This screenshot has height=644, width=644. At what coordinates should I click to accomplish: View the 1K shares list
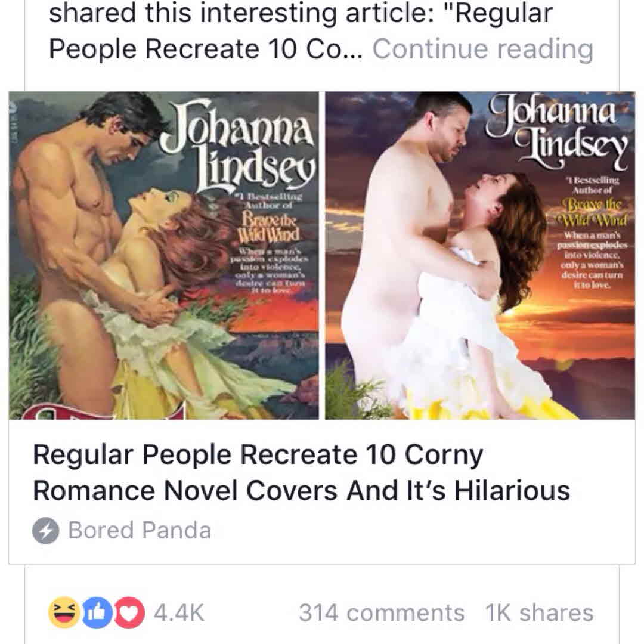tap(539, 612)
